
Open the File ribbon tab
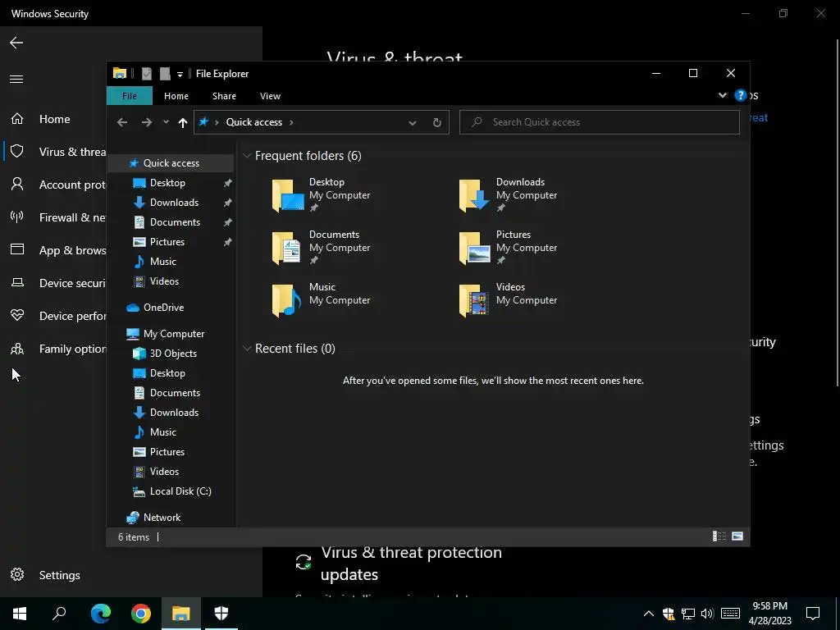(130, 96)
